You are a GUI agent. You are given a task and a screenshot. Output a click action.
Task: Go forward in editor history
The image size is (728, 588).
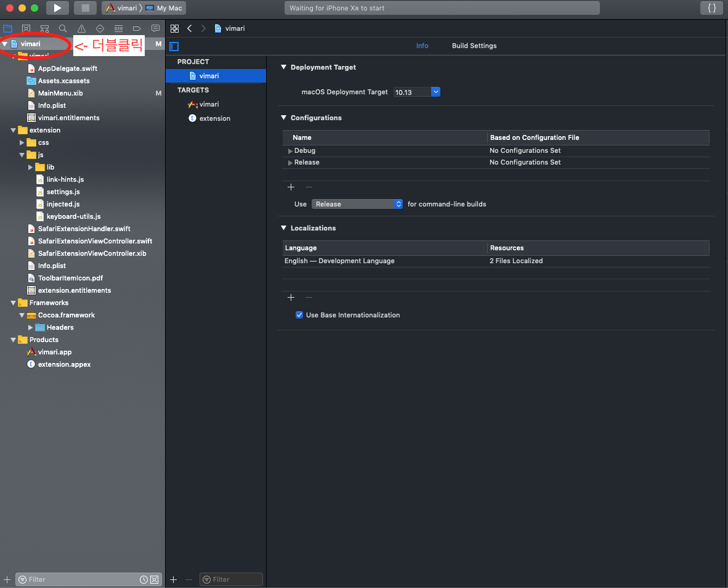coord(203,28)
